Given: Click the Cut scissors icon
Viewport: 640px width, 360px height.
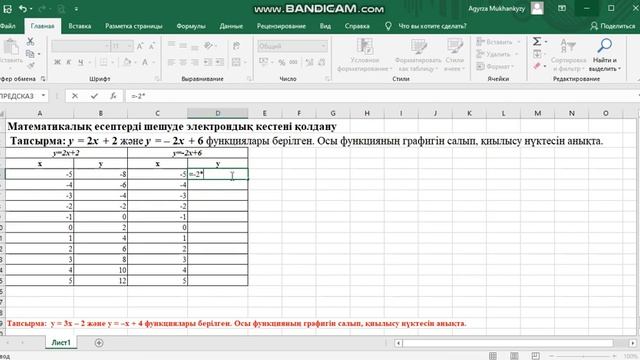Looking at the screenshot, I should [x=30, y=41].
